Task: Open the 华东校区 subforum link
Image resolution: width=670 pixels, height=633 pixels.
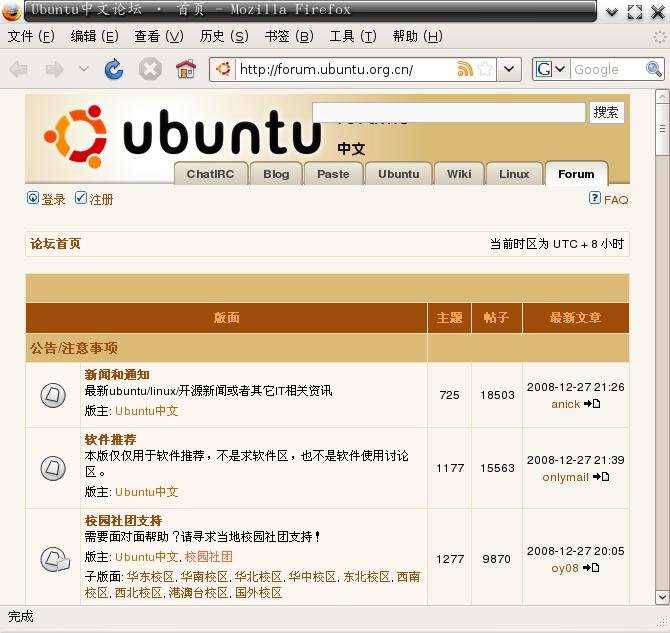Action: [x=150, y=577]
